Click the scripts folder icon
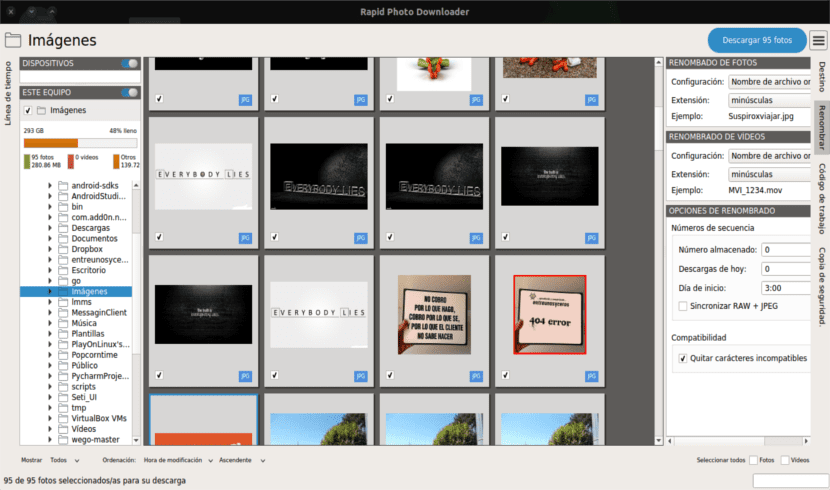This screenshot has height=490, width=830. pos(63,387)
